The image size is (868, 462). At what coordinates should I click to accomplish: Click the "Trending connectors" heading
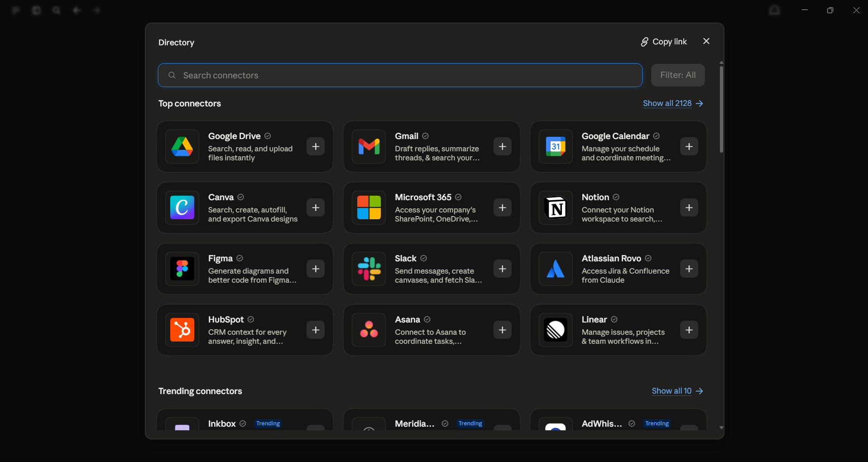point(200,391)
